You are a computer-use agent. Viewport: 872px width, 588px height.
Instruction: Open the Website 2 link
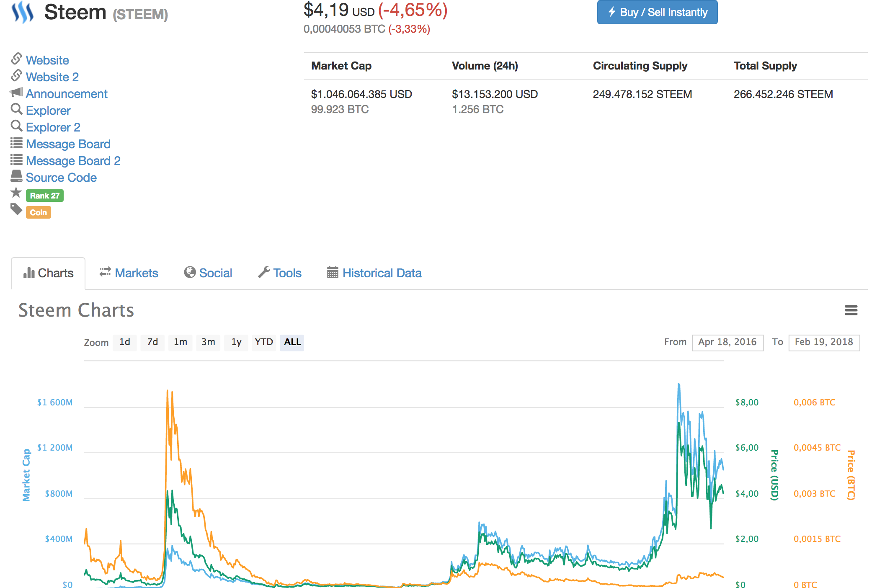point(52,77)
